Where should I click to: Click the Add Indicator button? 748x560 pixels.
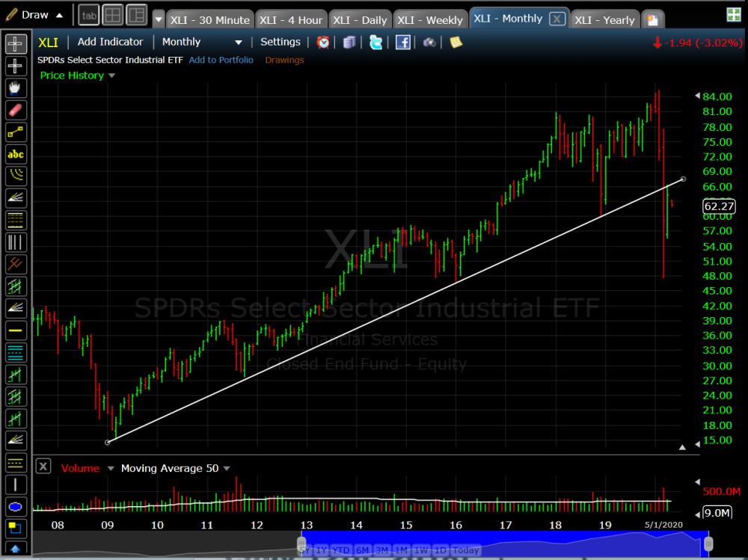point(111,42)
